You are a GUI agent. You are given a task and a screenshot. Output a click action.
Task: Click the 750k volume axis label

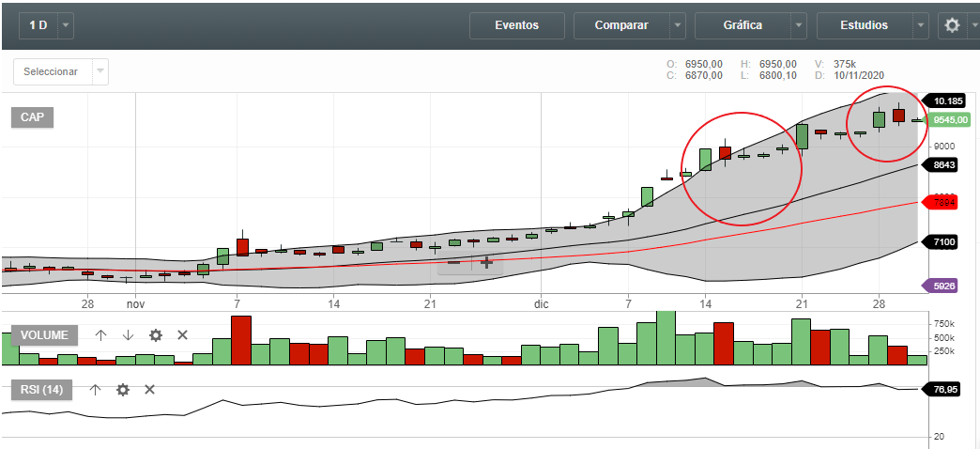(x=942, y=324)
